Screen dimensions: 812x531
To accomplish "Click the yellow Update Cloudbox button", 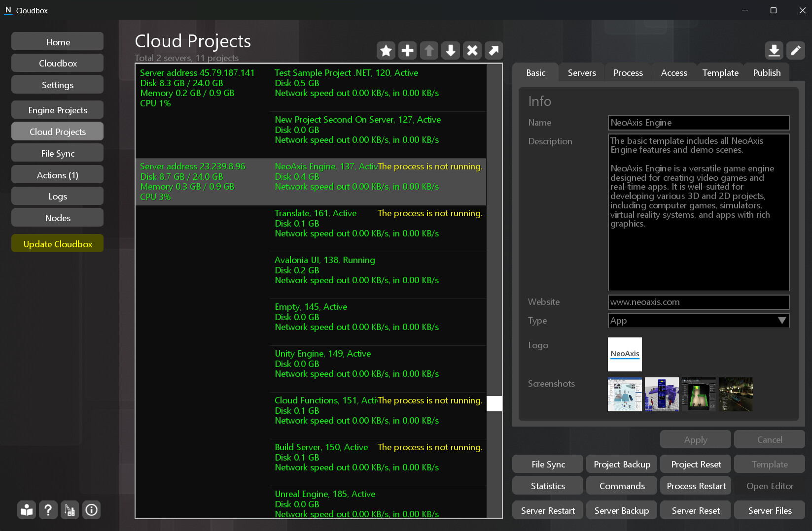I will (x=58, y=244).
